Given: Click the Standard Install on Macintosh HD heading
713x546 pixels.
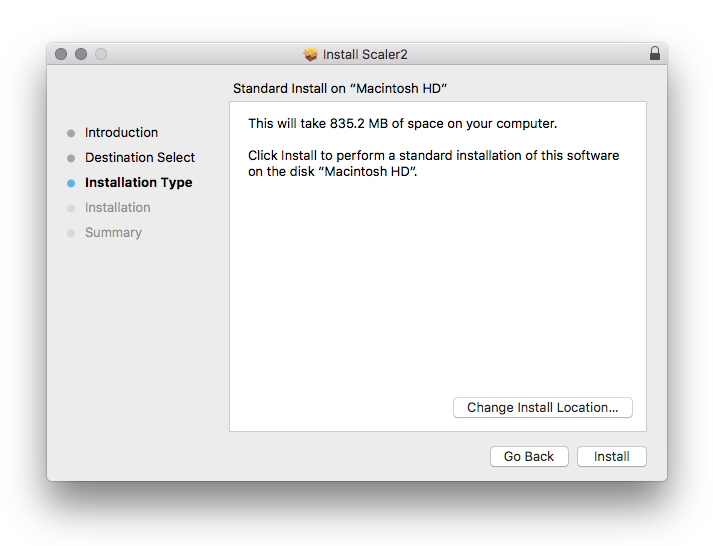Looking at the screenshot, I should pos(340,89).
